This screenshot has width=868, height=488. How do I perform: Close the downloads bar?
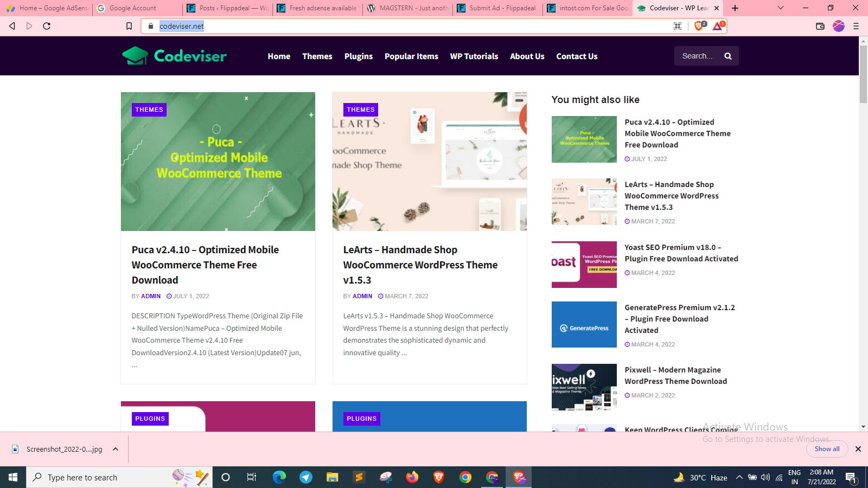(x=858, y=449)
